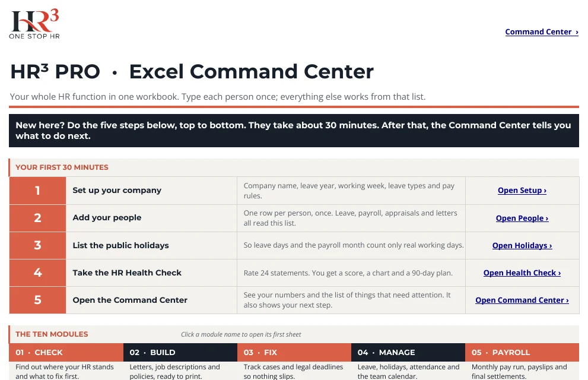This screenshot has height=380, width=588.
Task: Select the orange step number 1 tile
Action: (37, 191)
